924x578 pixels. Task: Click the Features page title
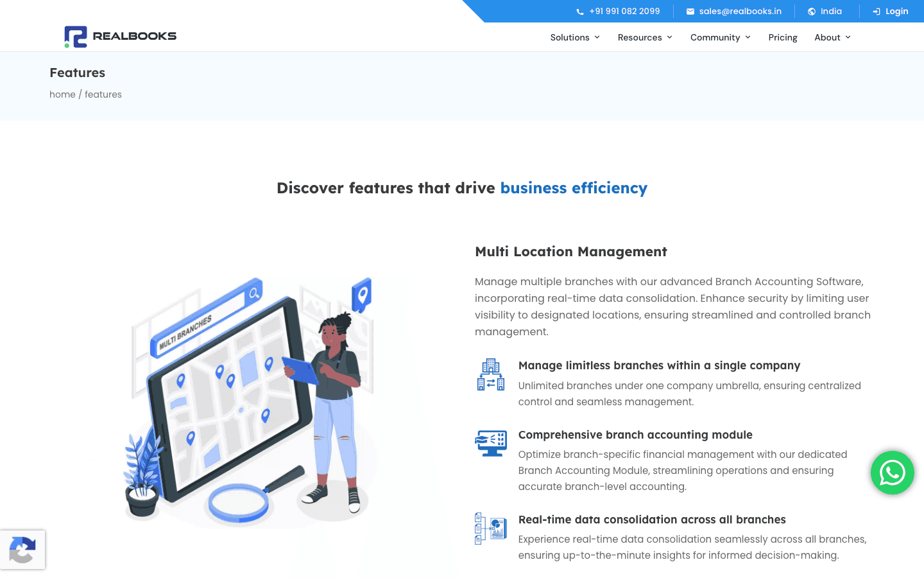click(x=77, y=73)
